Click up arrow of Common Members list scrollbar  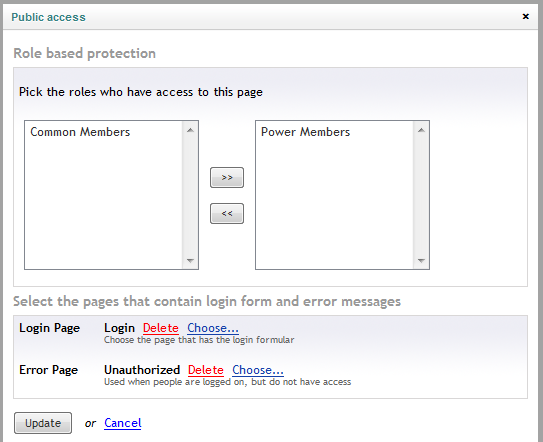pos(190,130)
